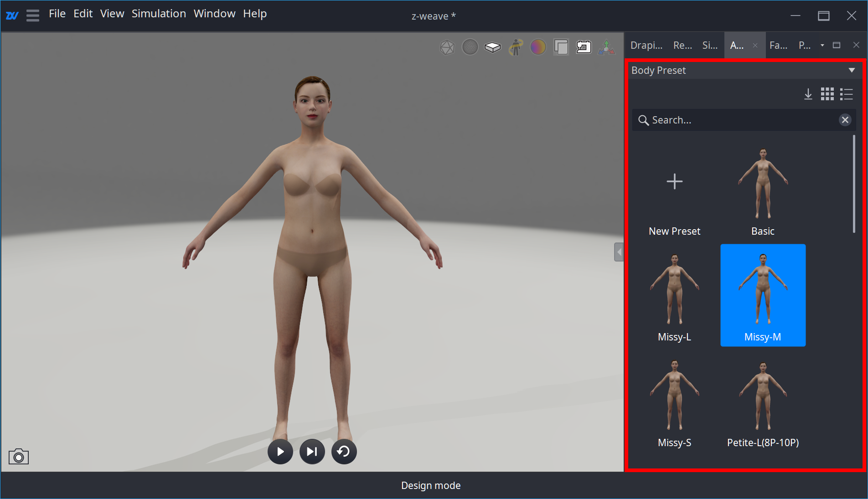Toggle the dotted sphere particle display icon
This screenshot has height=499, width=868.
(470, 47)
